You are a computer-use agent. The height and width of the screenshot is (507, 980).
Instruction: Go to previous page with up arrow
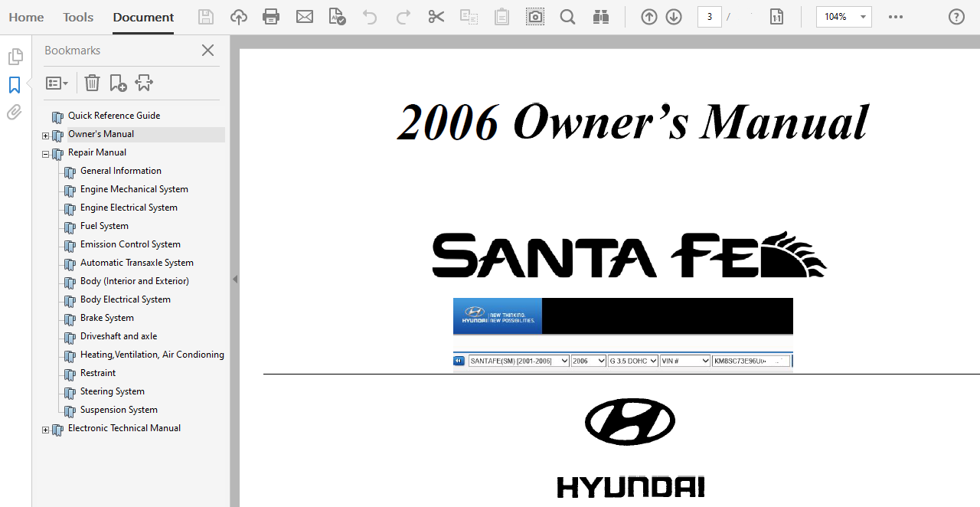click(x=649, y=17)
